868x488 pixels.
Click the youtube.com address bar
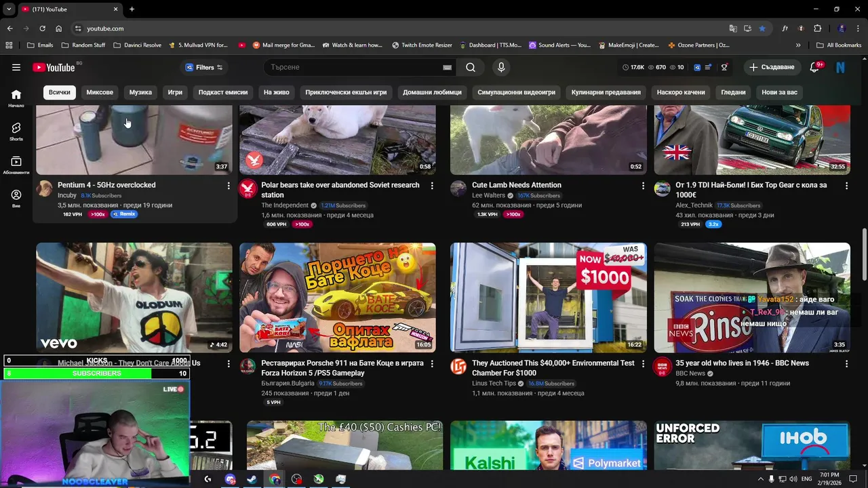[x=399, y=28]
